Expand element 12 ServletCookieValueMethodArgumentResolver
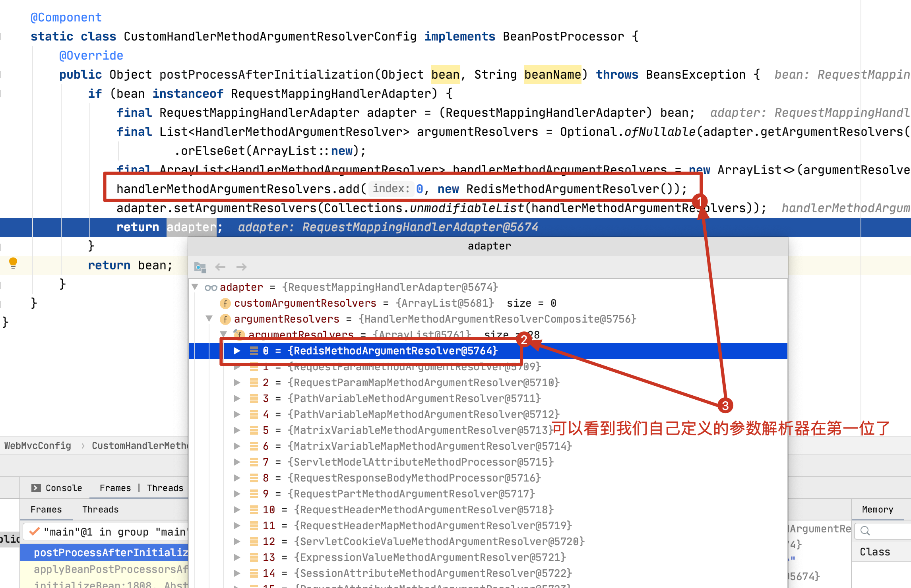This screenshot has width=911, height=588. tap(237, 542)
